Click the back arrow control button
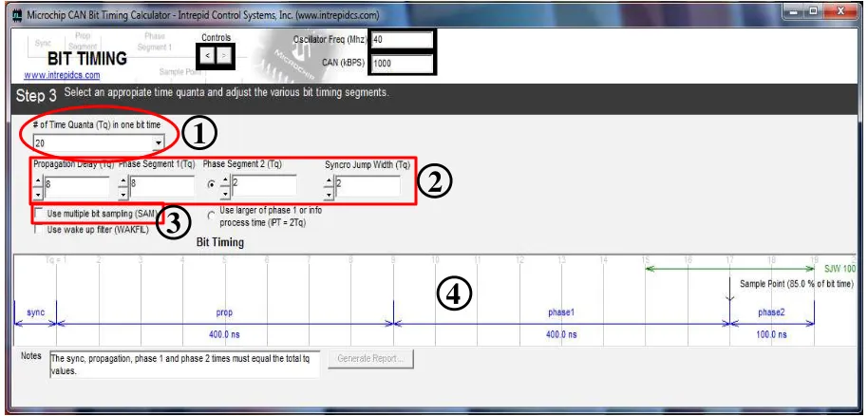This screenshot has height=416, width=868. click(x=207, y=56)
